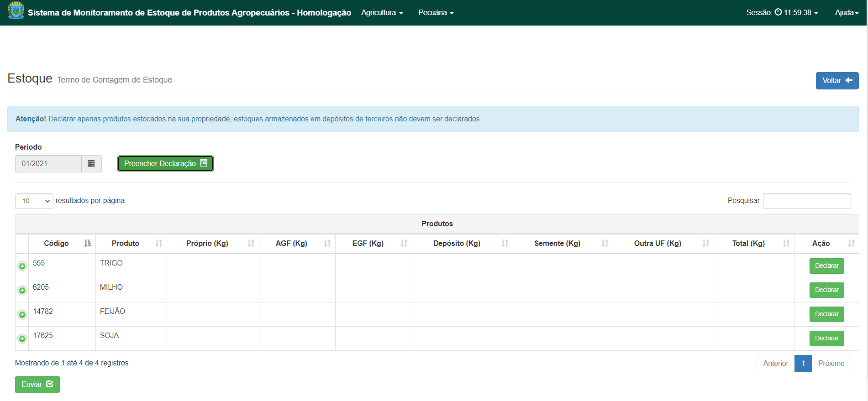Click the TRIGO product name
This screenshot has height=401, width=868.
(x=111, y=263)
